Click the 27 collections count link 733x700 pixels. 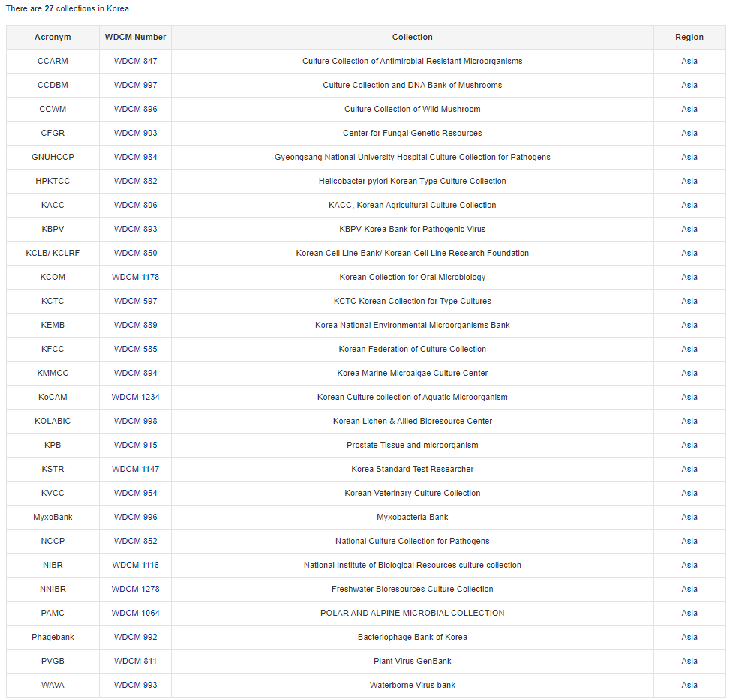click(49, 8)
